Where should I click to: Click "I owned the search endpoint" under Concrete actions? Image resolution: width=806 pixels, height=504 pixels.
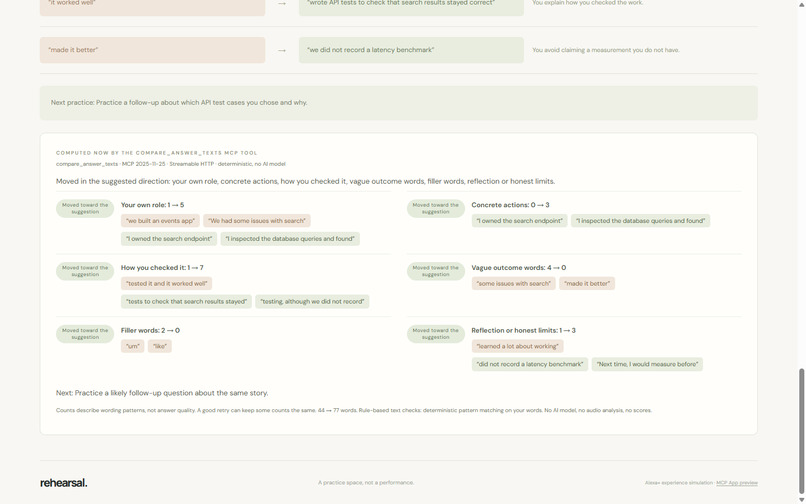pos(520,221)
